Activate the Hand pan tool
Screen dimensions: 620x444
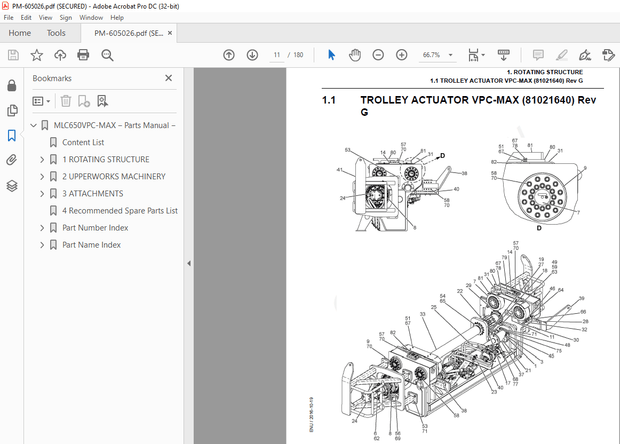355,55
